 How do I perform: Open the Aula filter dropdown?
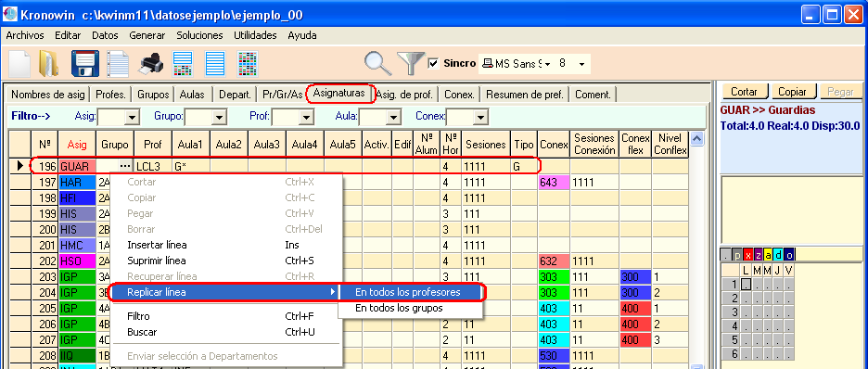(x=393, y=117)
